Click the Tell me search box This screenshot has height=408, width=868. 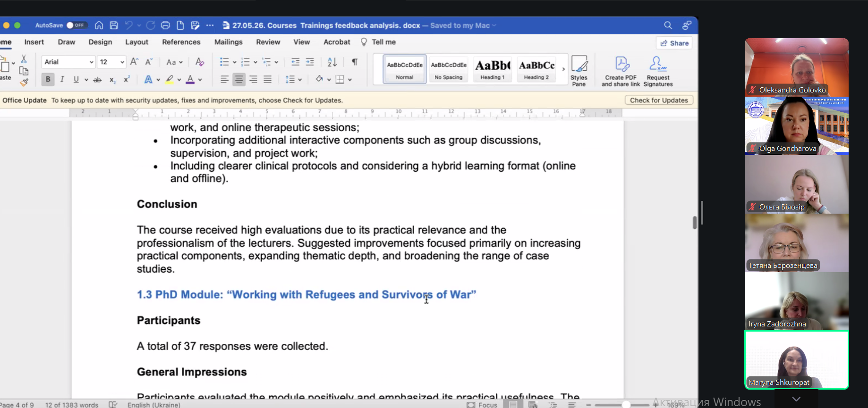[378, 42]
